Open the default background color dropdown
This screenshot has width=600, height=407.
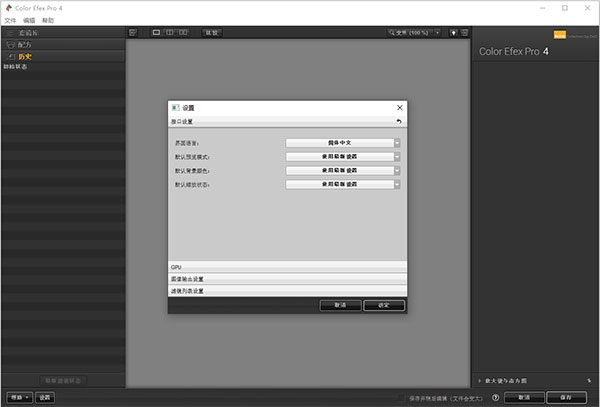(343, 170)
